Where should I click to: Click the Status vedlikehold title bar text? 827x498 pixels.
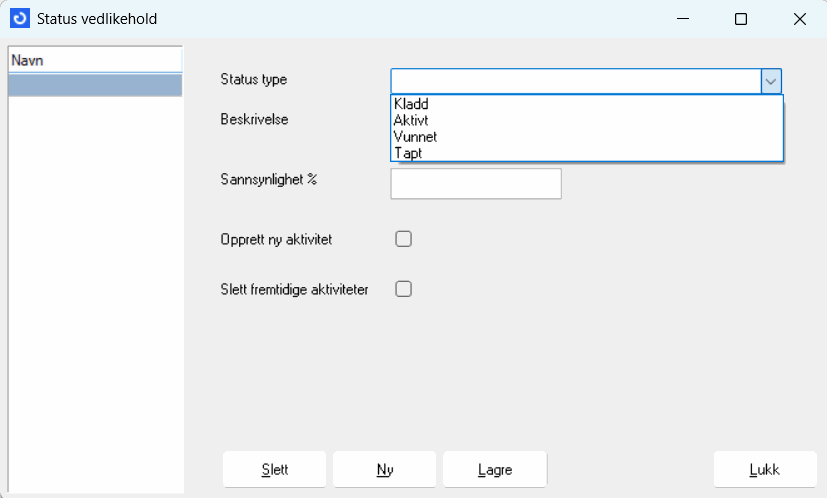pos(97,19)
